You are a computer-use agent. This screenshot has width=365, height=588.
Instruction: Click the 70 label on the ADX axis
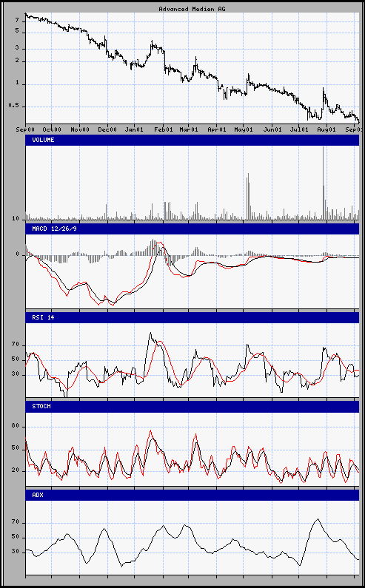tap(16, 523)
